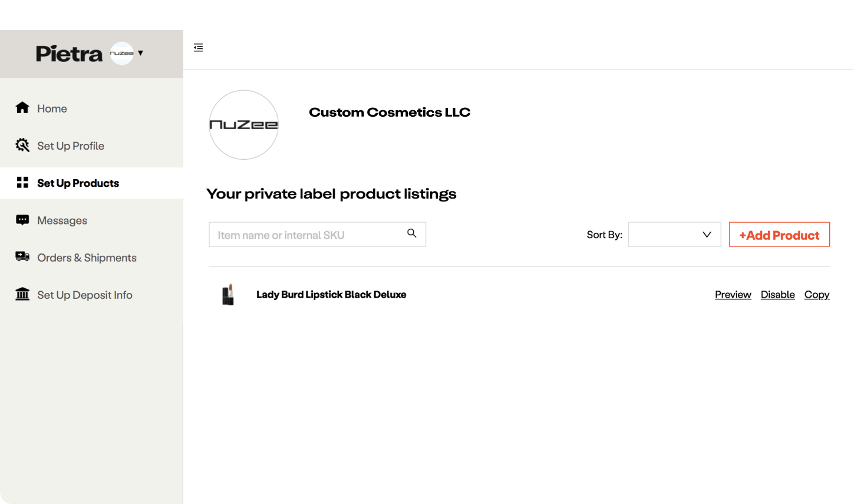Click the Home house icon
854x504 pixels.
point(22,108)
